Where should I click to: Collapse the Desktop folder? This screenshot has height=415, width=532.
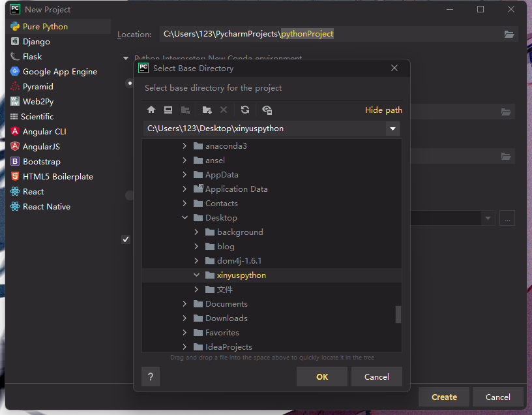[x=185, y=217]
